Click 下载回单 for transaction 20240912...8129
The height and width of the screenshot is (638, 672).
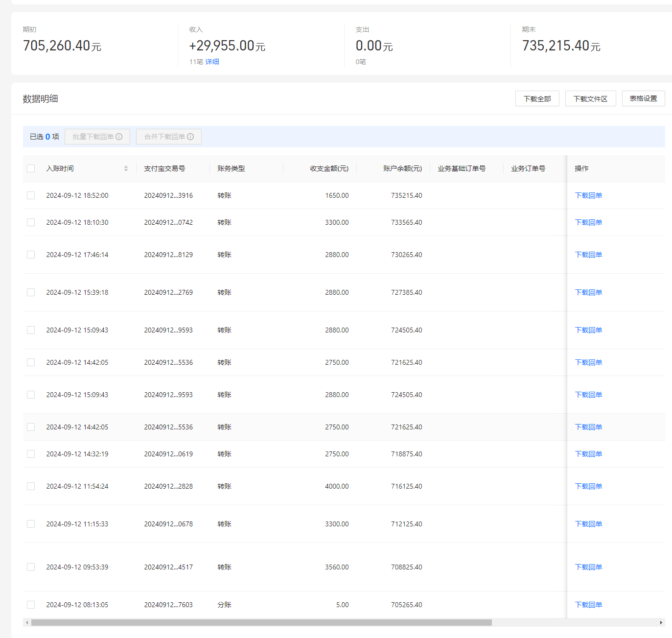point(588,255)
